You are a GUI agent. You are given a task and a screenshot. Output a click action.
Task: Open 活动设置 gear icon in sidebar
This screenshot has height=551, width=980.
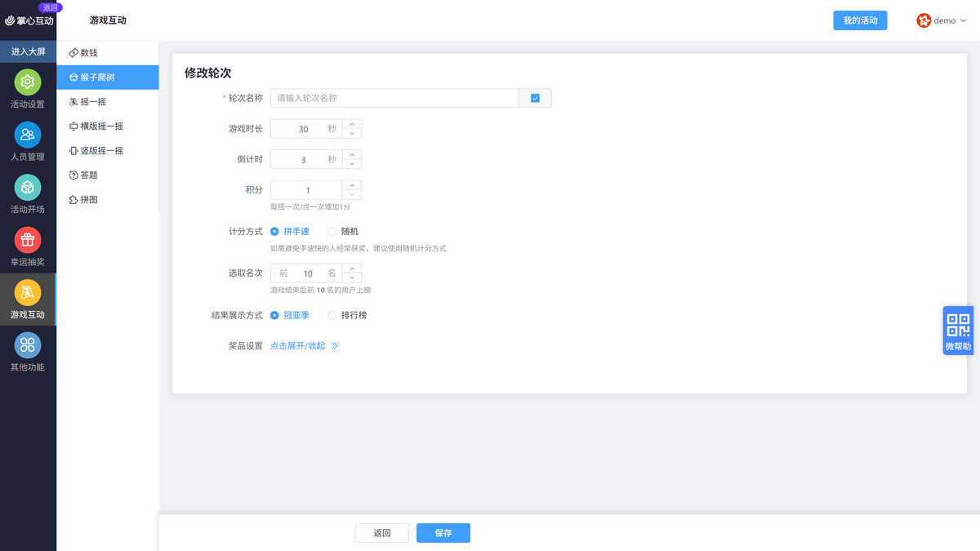(28, 82)
